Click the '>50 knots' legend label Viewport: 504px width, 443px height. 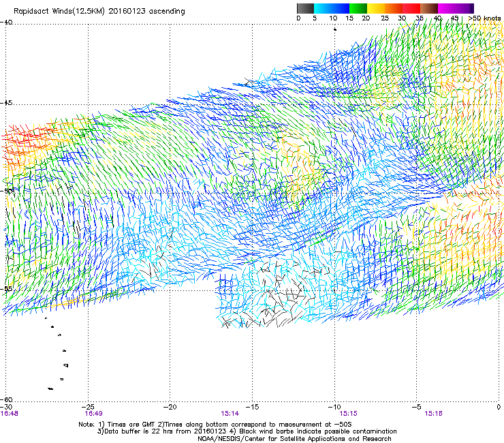coord(484,18)
